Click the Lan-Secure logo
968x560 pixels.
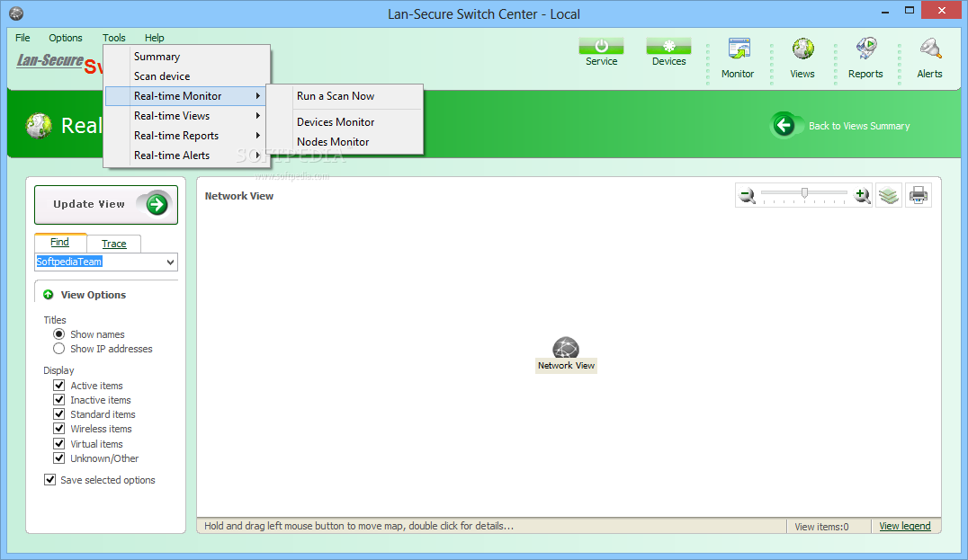tap(50, 60)
